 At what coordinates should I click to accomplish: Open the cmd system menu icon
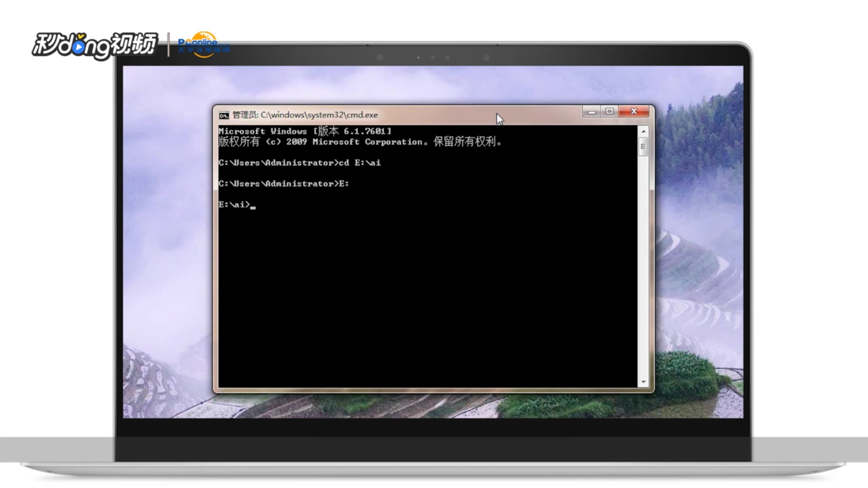click(224, 115)
